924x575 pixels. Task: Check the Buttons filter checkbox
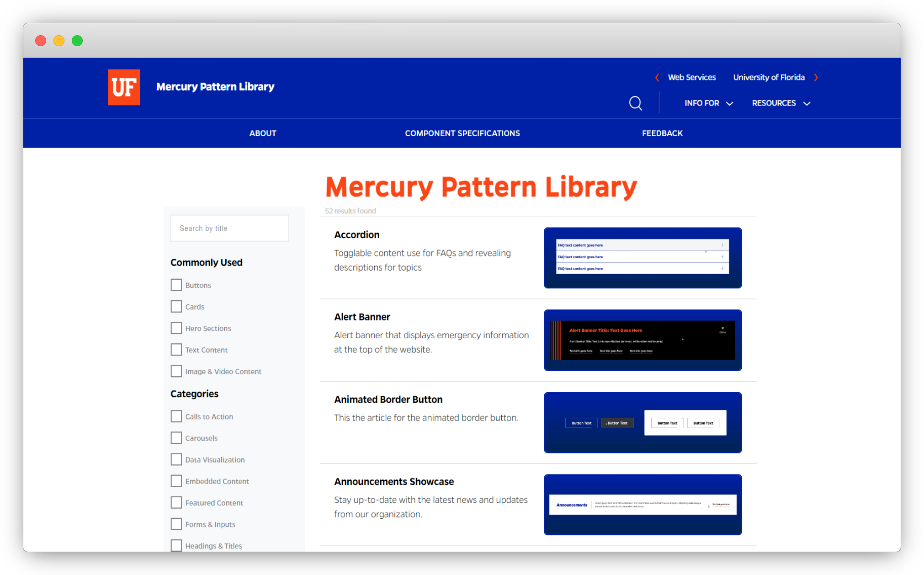[176, 285]
